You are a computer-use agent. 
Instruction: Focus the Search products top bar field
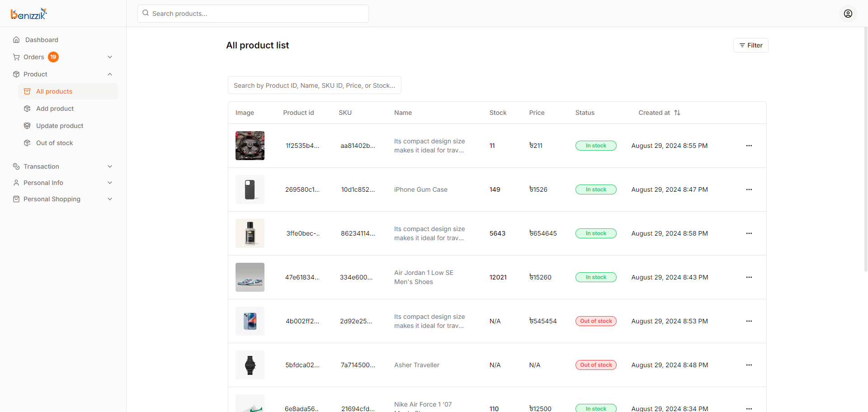pos(253,14)
